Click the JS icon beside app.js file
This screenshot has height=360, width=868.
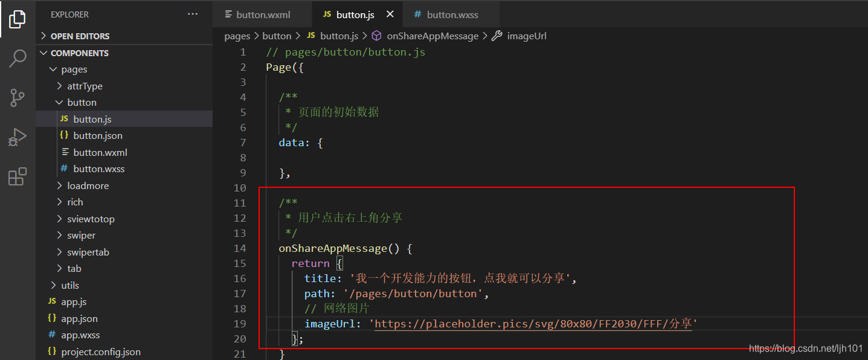[51, 301]
